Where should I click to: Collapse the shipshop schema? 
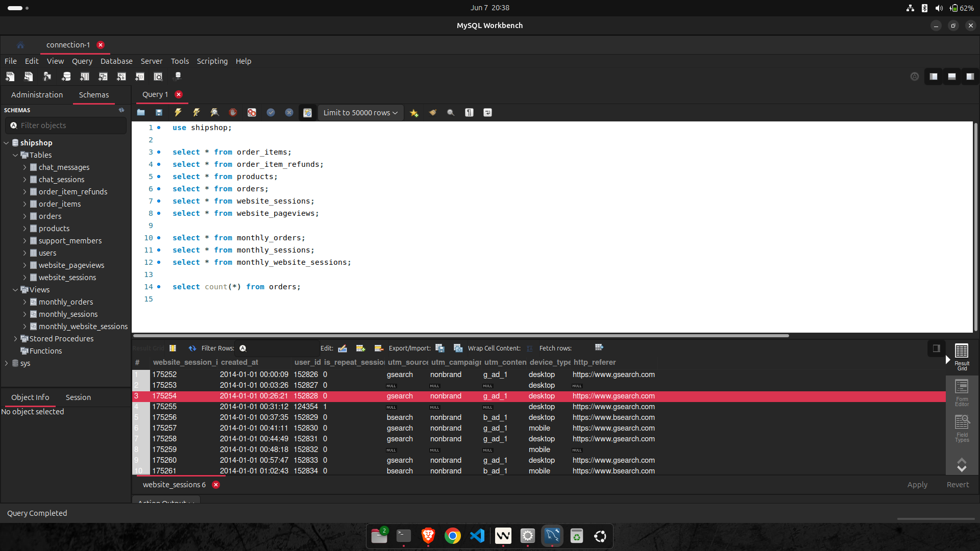[x=6, y=143]
